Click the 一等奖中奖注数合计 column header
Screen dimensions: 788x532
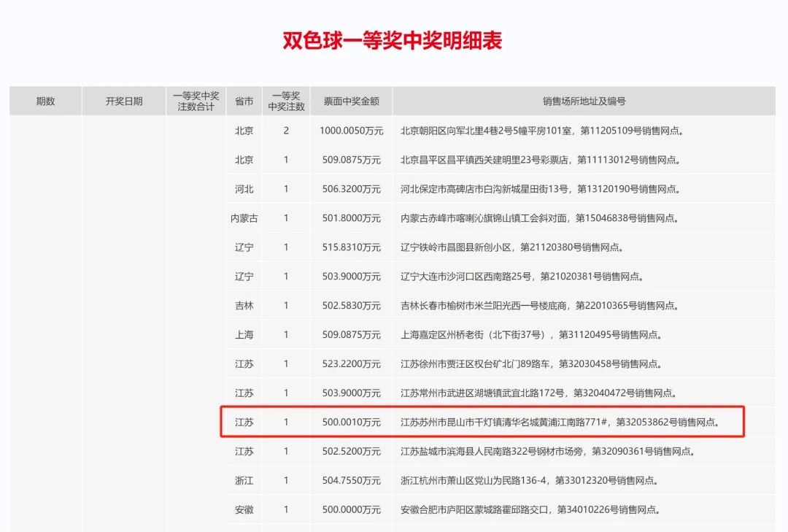196,101
